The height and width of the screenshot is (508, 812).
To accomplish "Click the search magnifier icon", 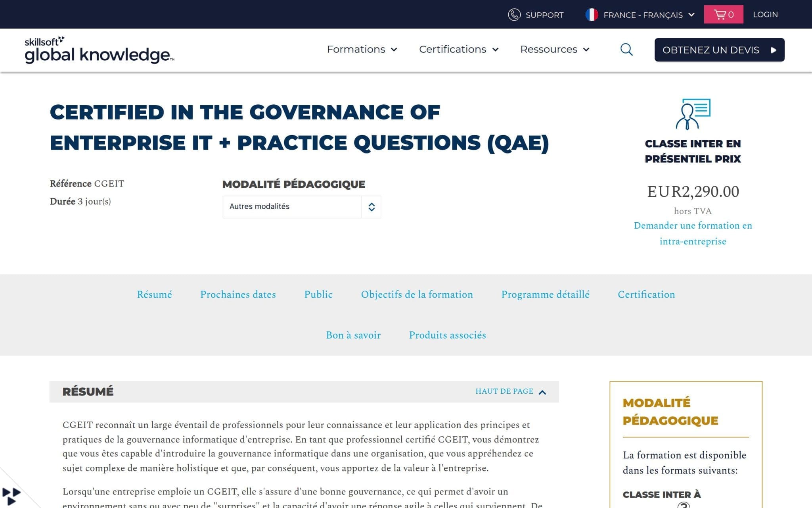I will click(626, 50).
